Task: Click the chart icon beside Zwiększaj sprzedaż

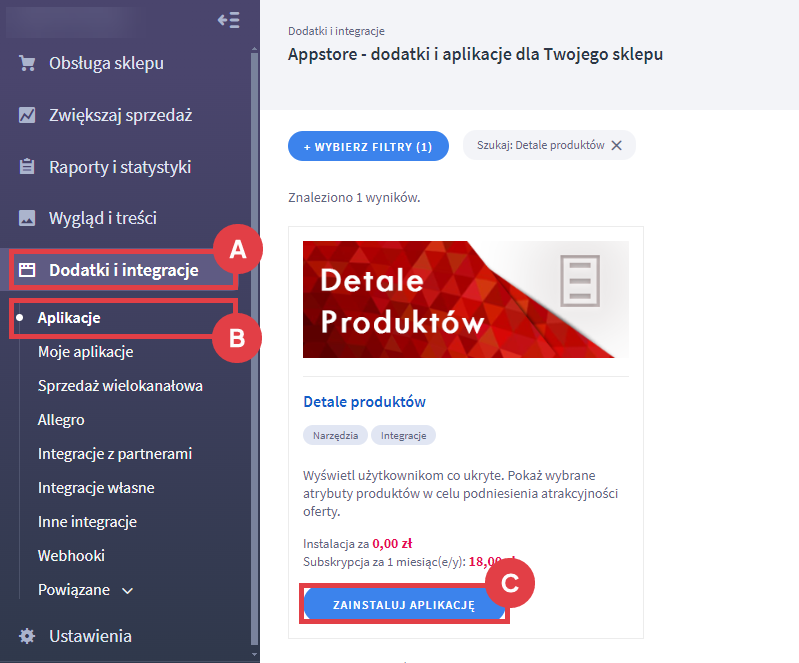Action: 27,115
